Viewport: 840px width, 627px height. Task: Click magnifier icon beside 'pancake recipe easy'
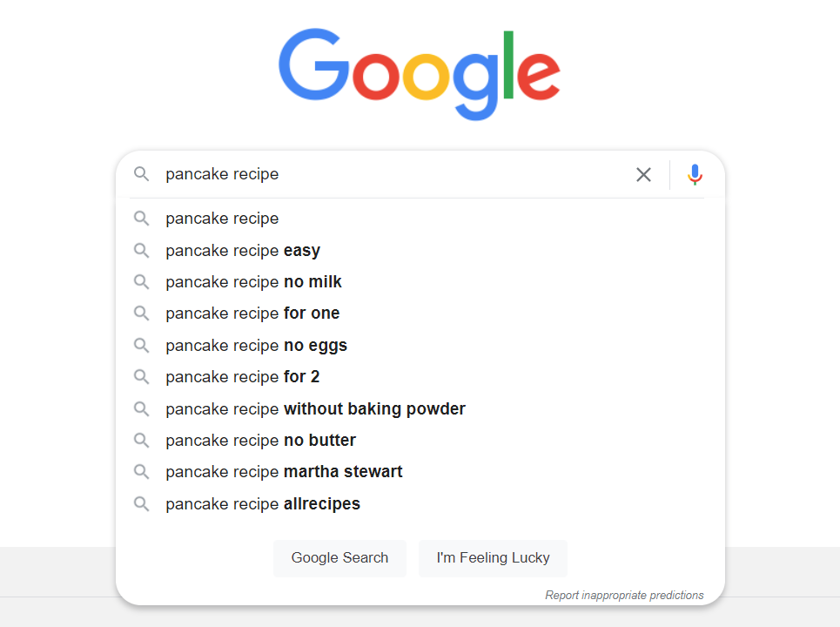(x=141, y=250)
